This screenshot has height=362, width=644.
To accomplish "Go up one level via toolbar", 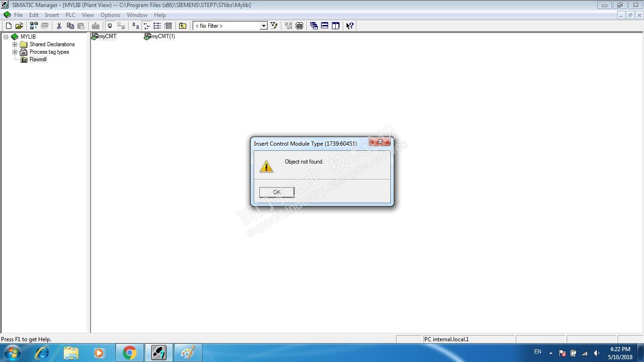I will (182, 26).
